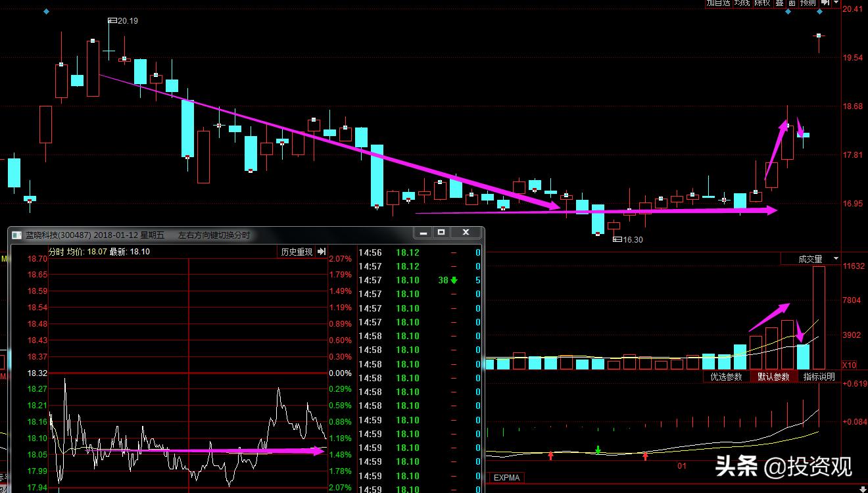The height and width of the screenshot is (493, 868).
Task: Toggle the 预测 forecast option
Action: (x=808, y=3)
